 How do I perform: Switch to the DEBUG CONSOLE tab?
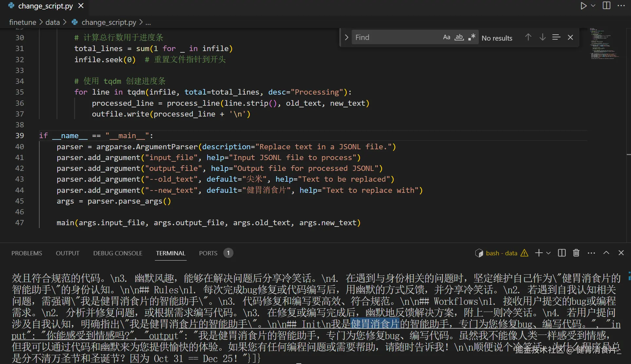(118, 253)
